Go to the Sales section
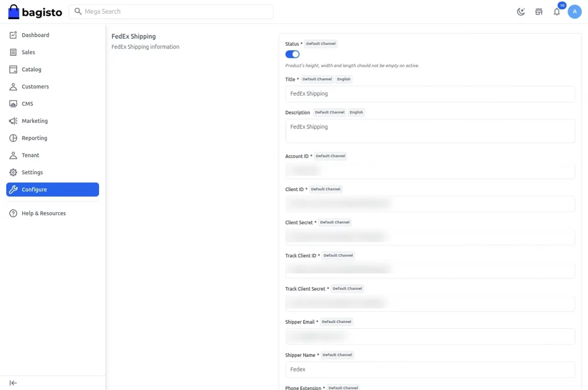This screenshot has width=588, height=390. [x=52, y=52]
